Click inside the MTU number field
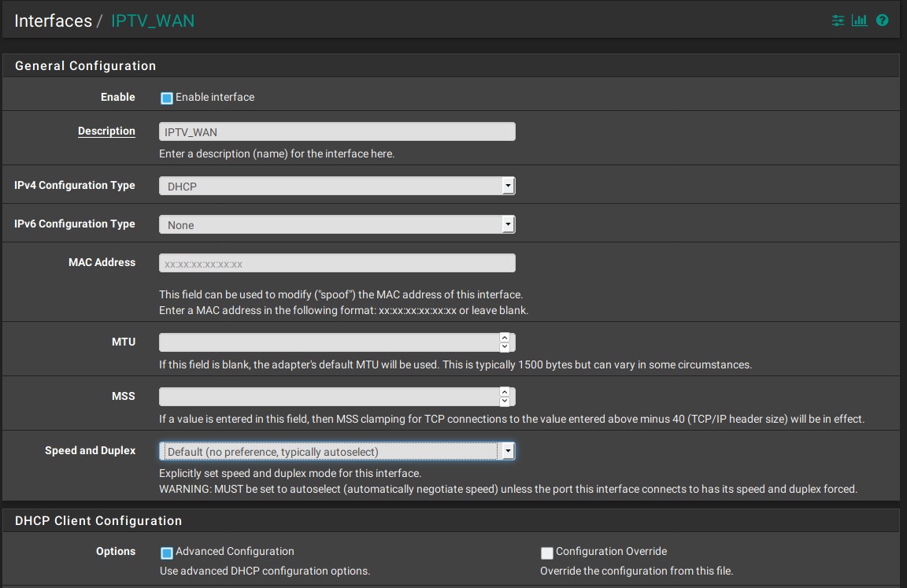The image size is (907, 588). 328,342
